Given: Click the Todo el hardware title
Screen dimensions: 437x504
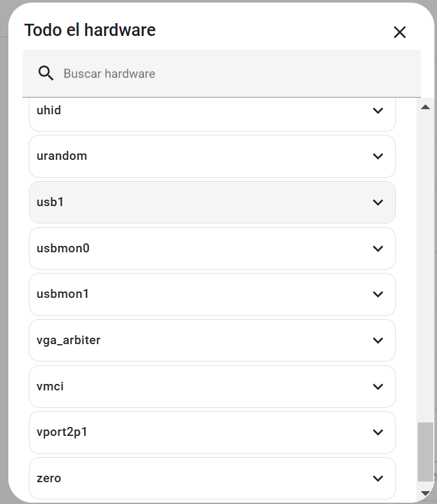Looking at the screenshot, I should click(90, 30).
